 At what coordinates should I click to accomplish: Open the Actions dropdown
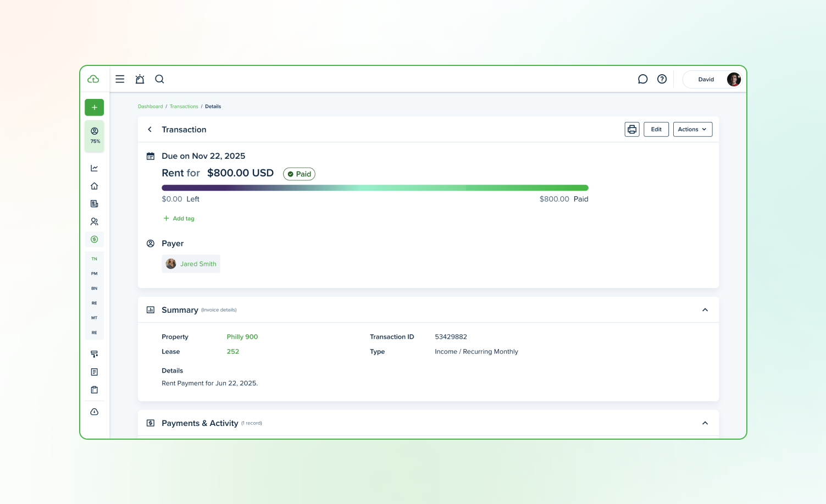point(692,129)
